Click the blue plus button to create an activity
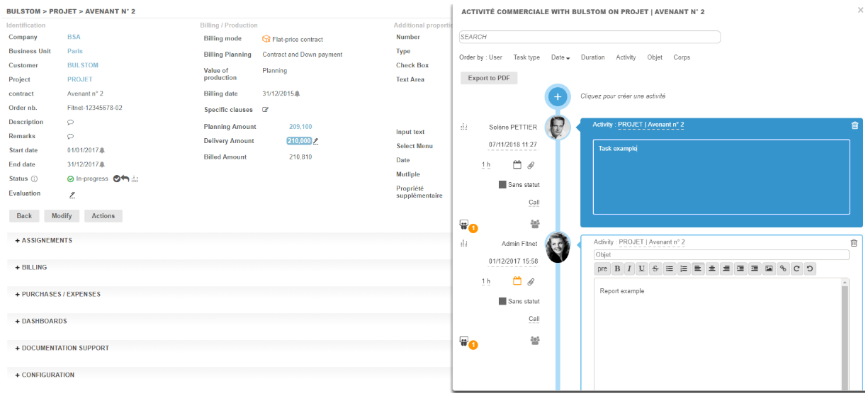 (558, 96)
